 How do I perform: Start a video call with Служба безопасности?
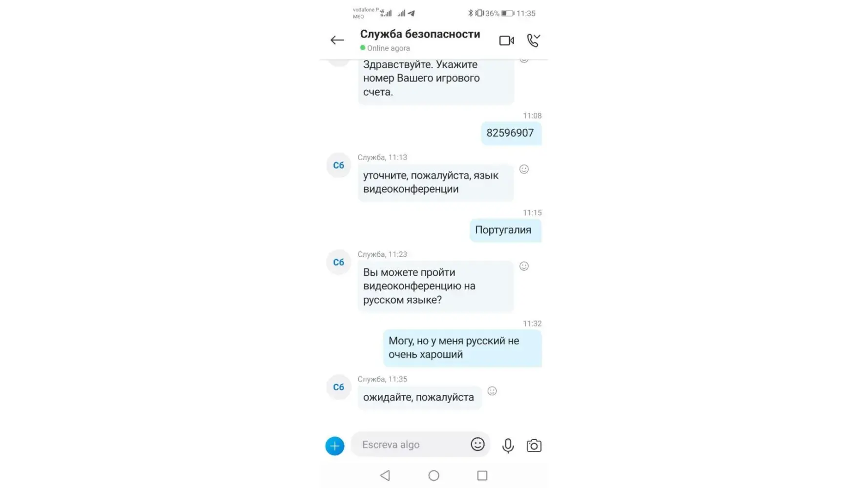506,41
